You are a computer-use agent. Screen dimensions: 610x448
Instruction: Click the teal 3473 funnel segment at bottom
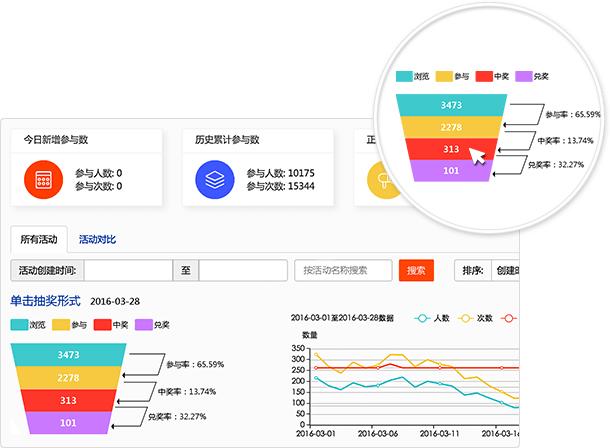[68, 355]
